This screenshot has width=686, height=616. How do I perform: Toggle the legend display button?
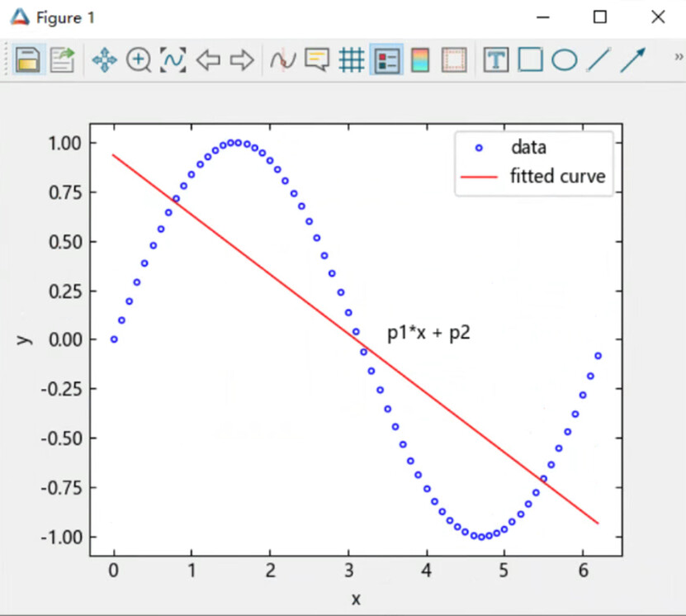pos(386,59)
